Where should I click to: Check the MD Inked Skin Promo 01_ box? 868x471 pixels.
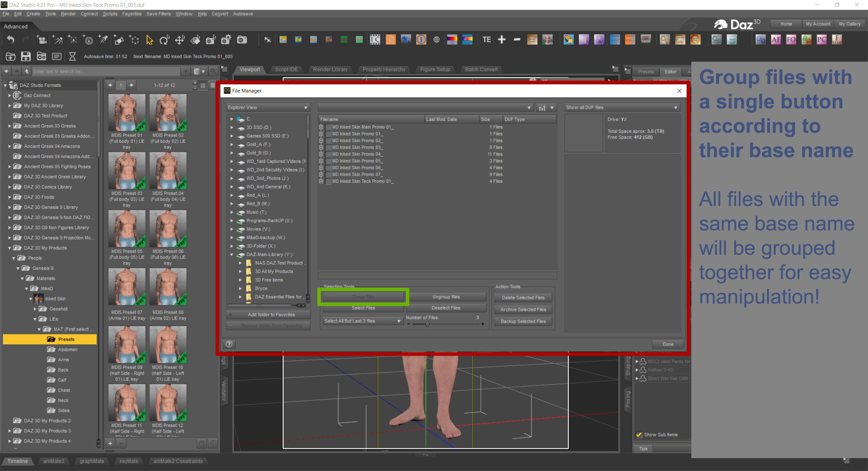tap(328, 134)
